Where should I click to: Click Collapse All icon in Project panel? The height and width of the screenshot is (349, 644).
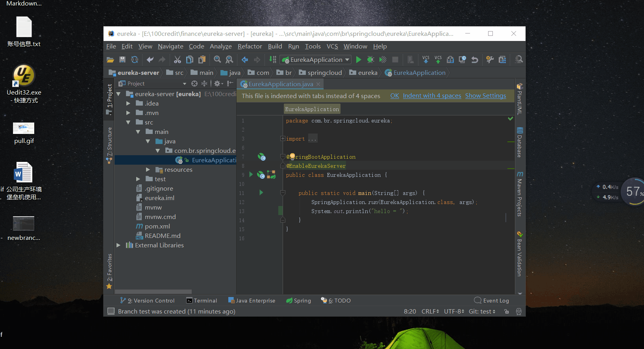[x=204, y=84]
